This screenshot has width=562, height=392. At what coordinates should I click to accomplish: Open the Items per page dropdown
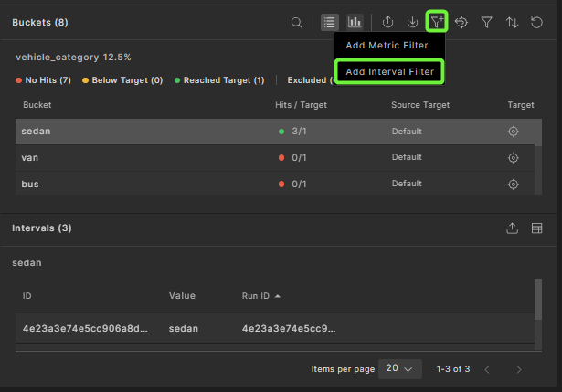click(398, 368)
